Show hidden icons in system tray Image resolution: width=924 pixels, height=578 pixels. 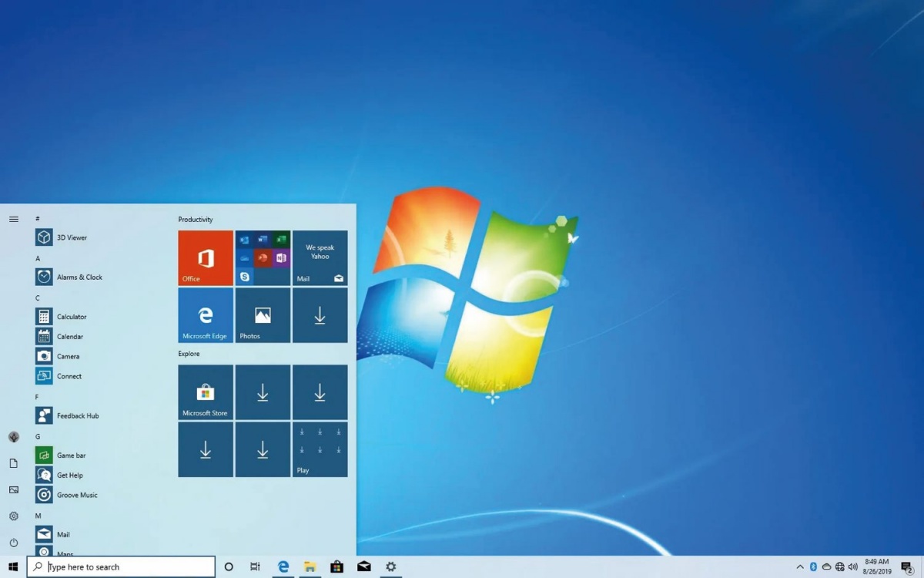click(799, 567)
